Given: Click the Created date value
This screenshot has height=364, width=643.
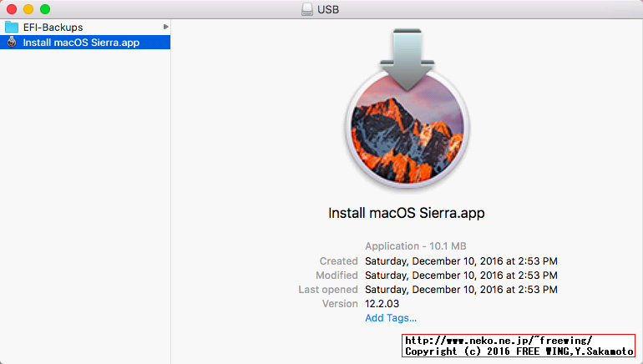Looking at the screenshot, I should point(461,261).
